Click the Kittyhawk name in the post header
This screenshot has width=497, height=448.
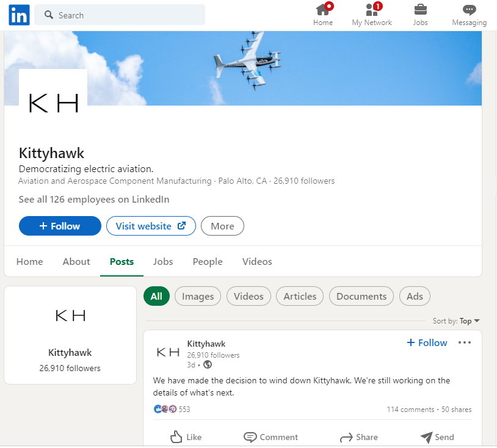[206, 344]
